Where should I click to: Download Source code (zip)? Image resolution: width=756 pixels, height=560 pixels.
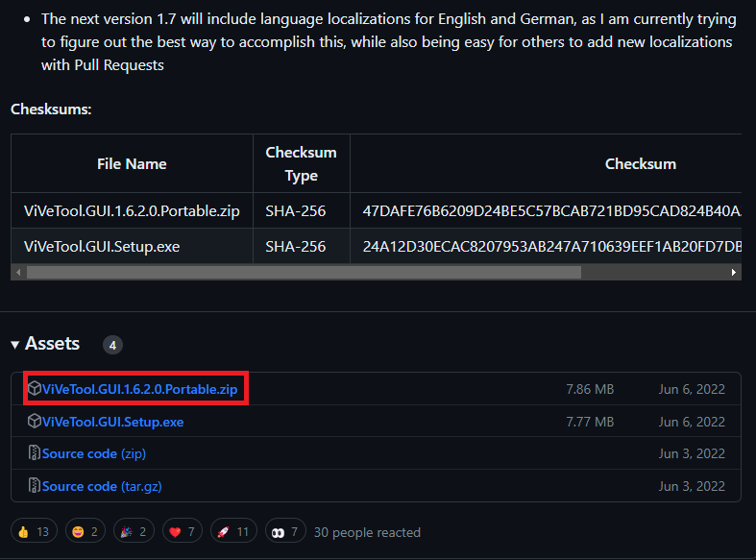click(x=94, y=454)
